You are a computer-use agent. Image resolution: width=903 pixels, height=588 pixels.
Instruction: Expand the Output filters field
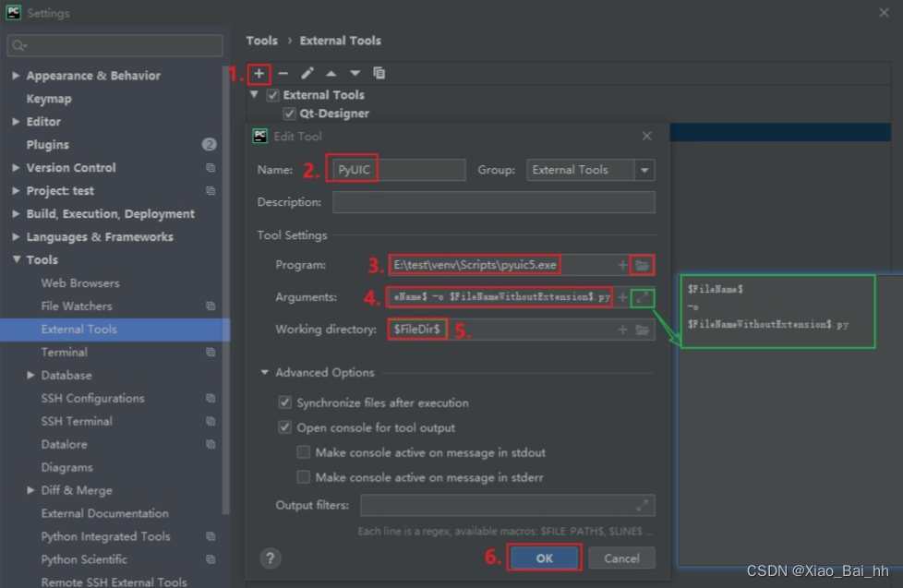[x=642, y=506]
